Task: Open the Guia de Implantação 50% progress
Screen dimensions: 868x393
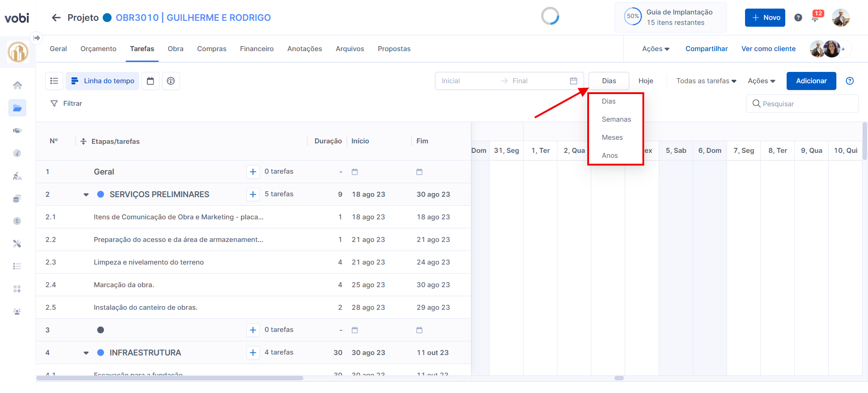Action: [x=670, y=17]
